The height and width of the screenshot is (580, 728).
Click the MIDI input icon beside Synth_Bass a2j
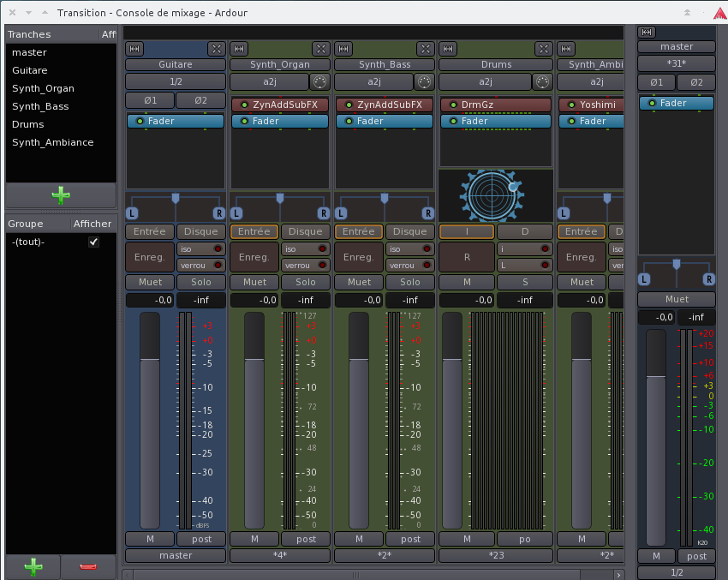424,82
